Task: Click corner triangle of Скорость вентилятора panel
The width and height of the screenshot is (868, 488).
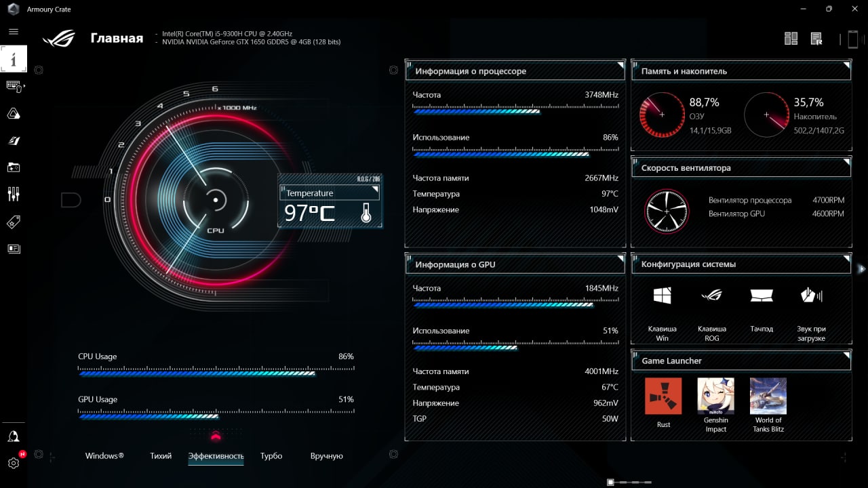Action: pos(846,162)
